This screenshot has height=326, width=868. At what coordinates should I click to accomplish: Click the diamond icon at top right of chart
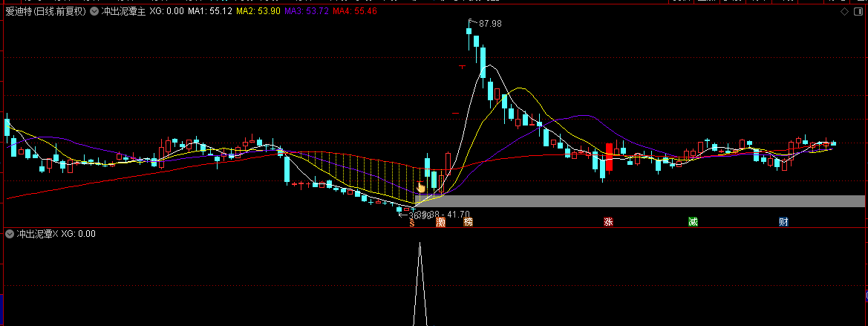tap(844, 12)
